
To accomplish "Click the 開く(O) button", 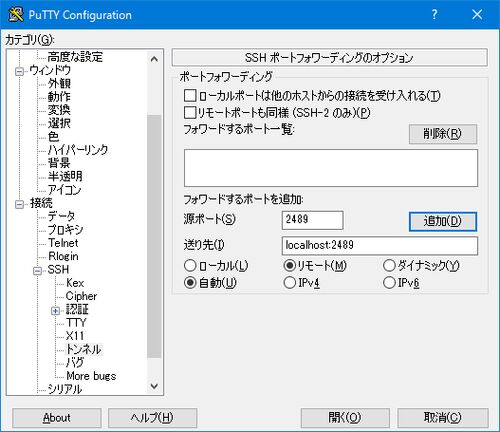I will tap(345, 417).
